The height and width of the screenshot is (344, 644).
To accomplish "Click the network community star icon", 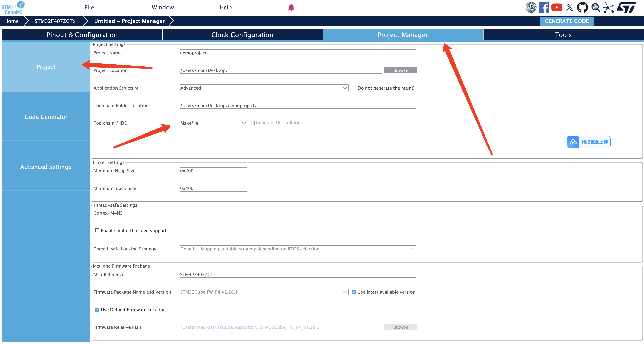I will pos(608,7).
